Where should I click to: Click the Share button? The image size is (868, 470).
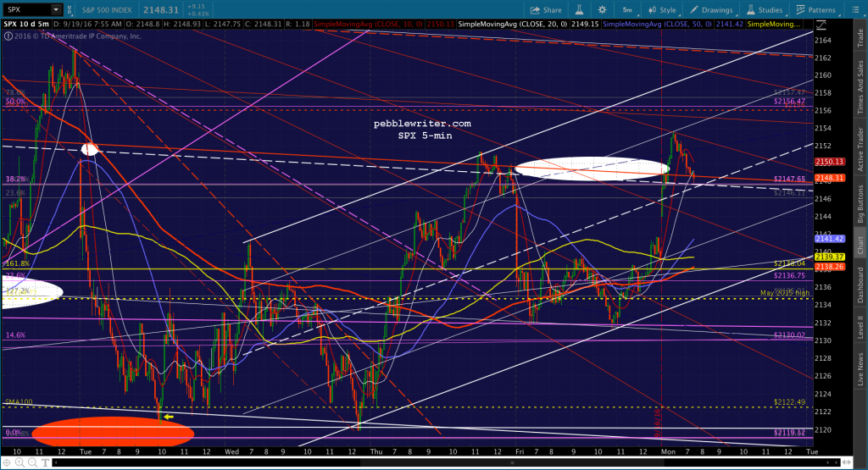click(x=546, y=10)
